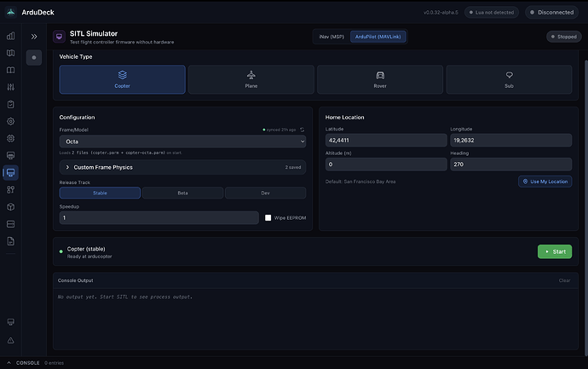Switch to the iNav (MSP) tab
Screen dimensions: 588x369
(x=331, y=37)
